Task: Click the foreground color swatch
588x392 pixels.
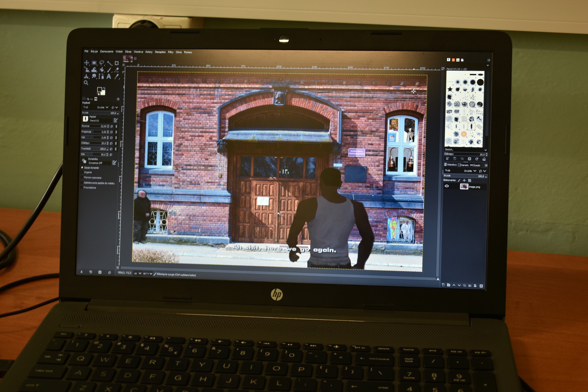Action: (x=99, y=90)
